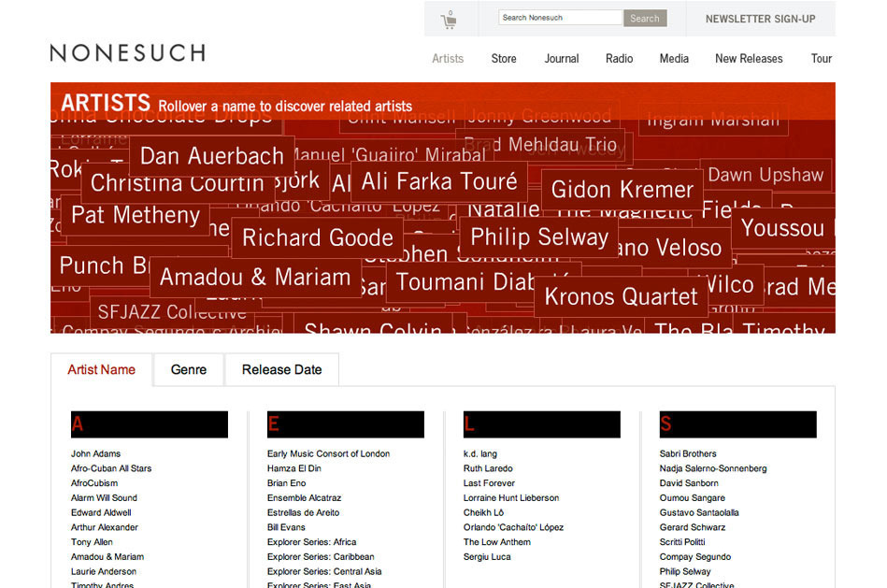The height and width of the screenshot is (588, 887).
Task: Select the Radio menu item
Action: tap(619, 58)
